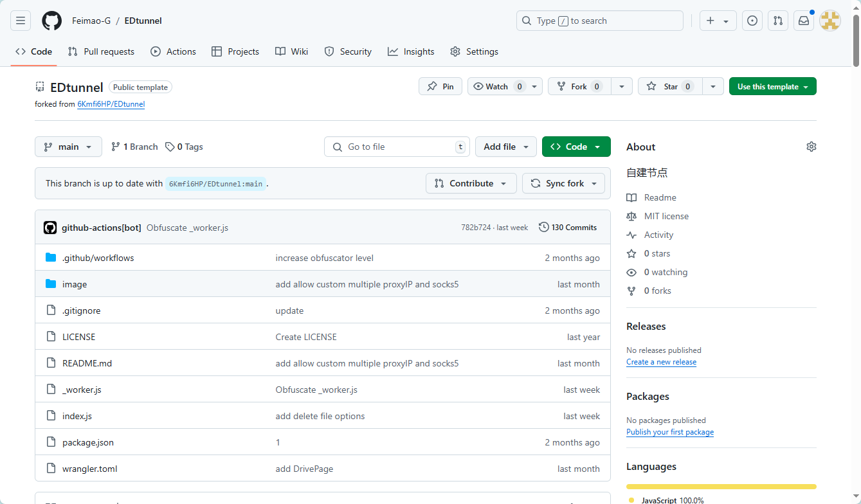Viewport: 861px width, 504px height.
Task: Open the Contribute dropdown
Action: 471,183
